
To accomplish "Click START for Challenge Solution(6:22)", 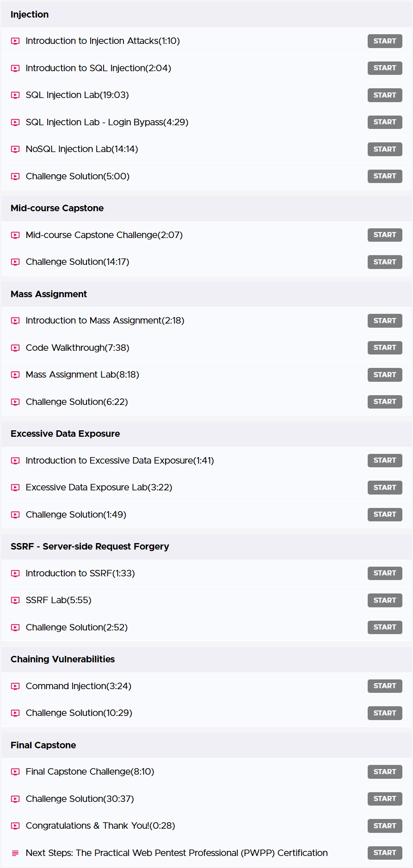I will click(x=385, y=402).
